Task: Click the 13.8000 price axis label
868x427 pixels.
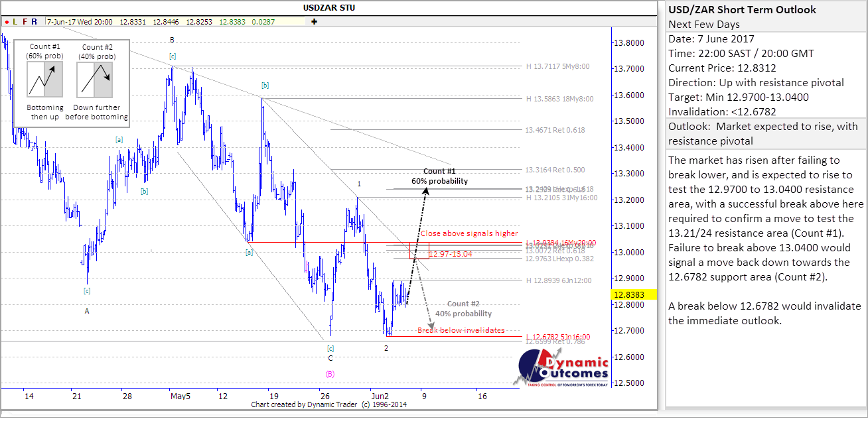Action: (x=630, y=43)
